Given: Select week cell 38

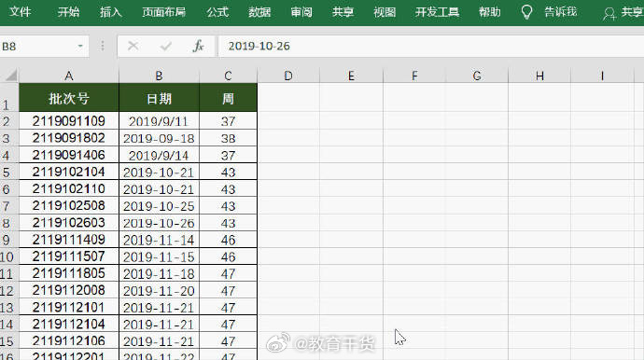Looking at the screenshot, I should (228, 138).
